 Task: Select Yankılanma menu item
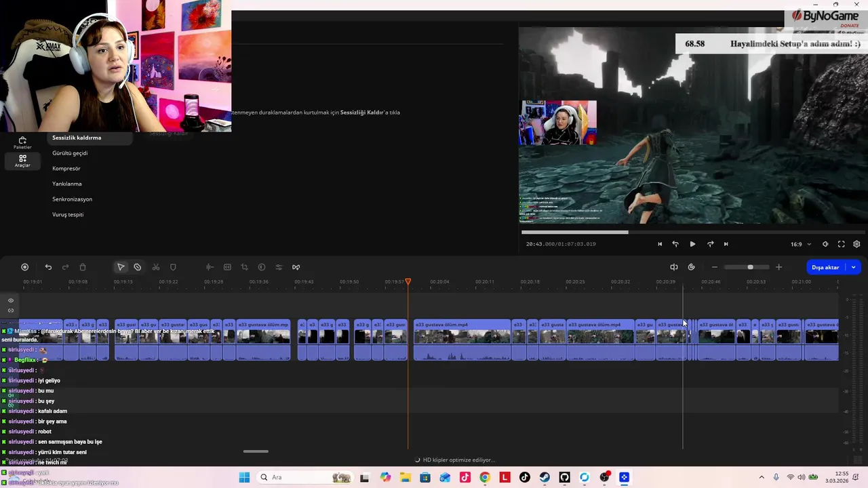(67, 184)
